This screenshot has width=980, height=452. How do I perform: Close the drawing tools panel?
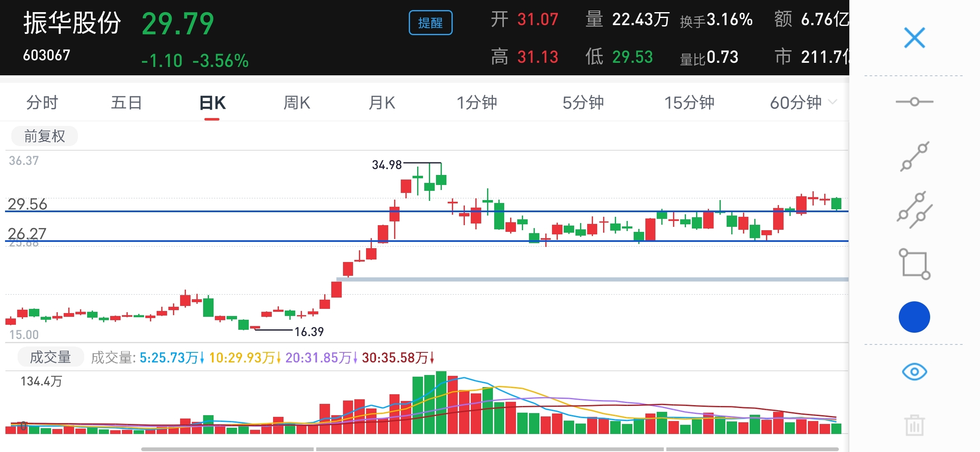[914, 38]
